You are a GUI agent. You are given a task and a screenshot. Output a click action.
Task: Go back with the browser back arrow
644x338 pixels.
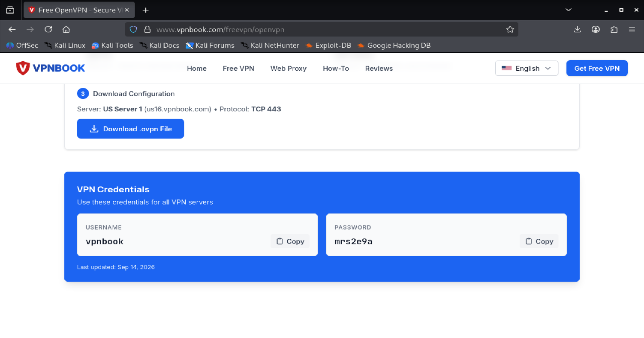(12, 30)
